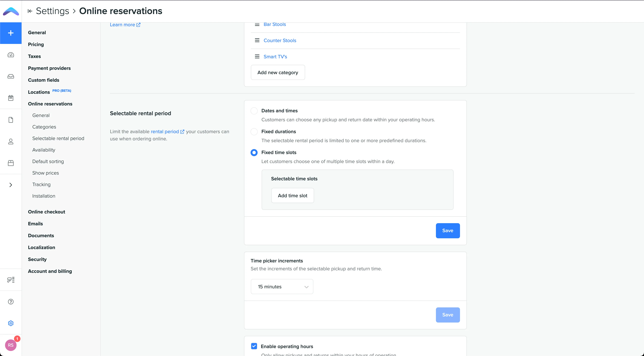Click the blue plus create button

coord(11,33)
